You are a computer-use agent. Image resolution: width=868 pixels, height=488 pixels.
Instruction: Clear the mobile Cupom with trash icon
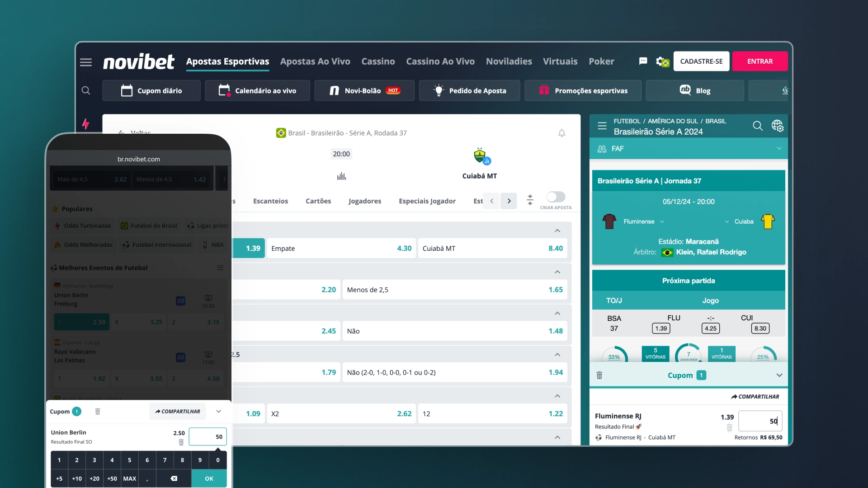click(98, 412)
